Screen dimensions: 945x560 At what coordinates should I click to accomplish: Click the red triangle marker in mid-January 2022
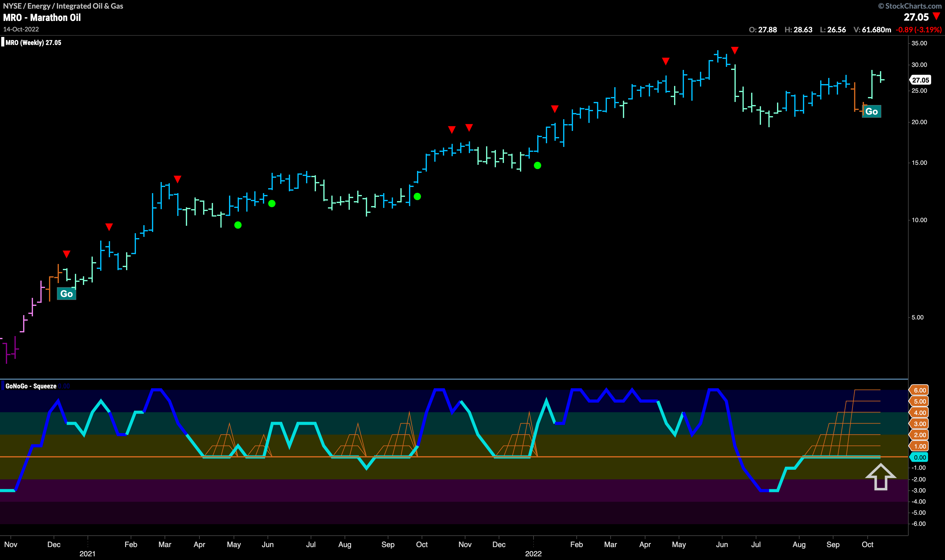(x=554, y=109)
